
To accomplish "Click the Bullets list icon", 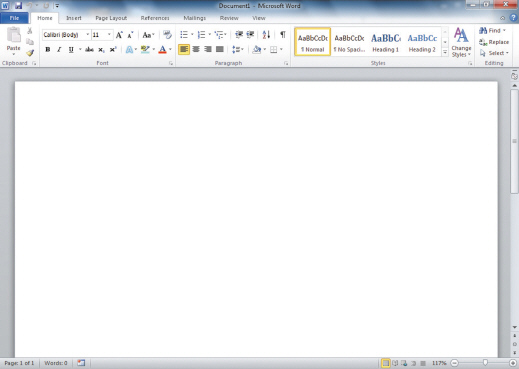I will coord(184,34).
